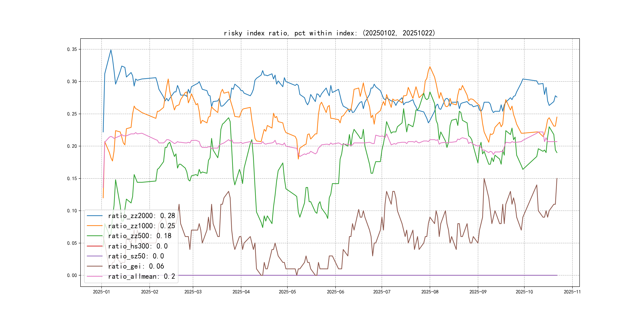Click the purple ratio_sz50 legend line swatch

pos(94,256)
